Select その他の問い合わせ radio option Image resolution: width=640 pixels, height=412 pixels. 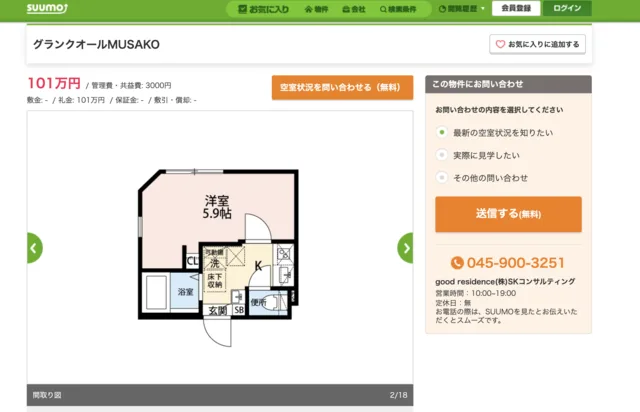[441, 178]
